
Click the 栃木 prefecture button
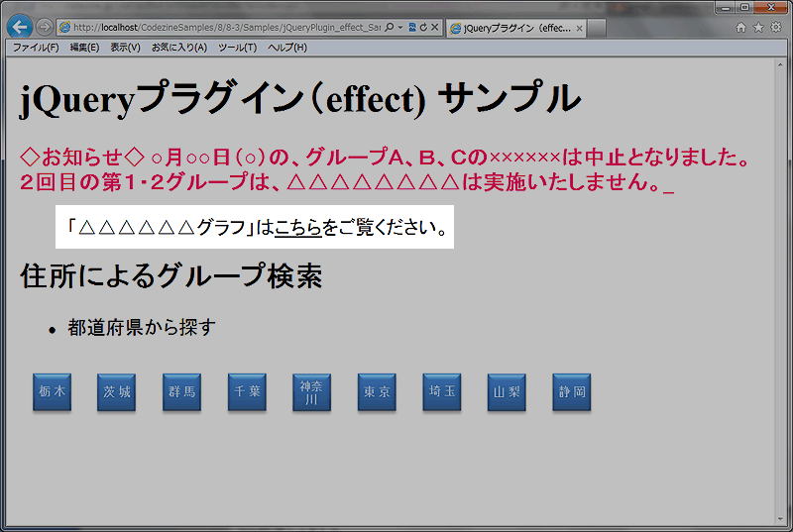tap(53, 392)
